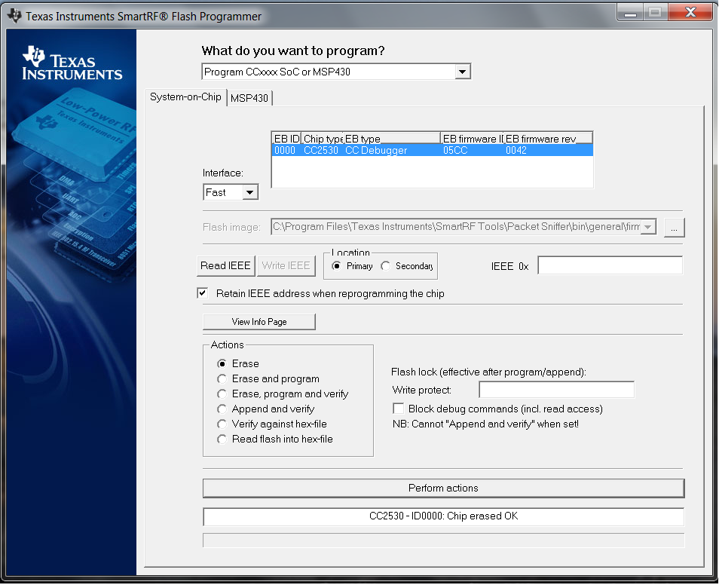Viewport: 719px width, 588px height.
Task: Click the Chip type column header
Action: tap(323, 139)
